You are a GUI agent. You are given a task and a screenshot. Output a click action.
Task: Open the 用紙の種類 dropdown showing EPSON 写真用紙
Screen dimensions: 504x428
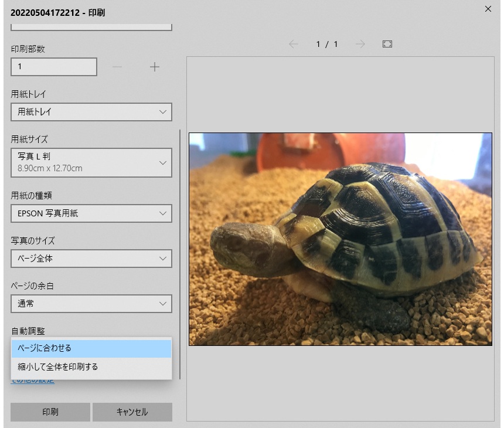[x=91, y=213]
